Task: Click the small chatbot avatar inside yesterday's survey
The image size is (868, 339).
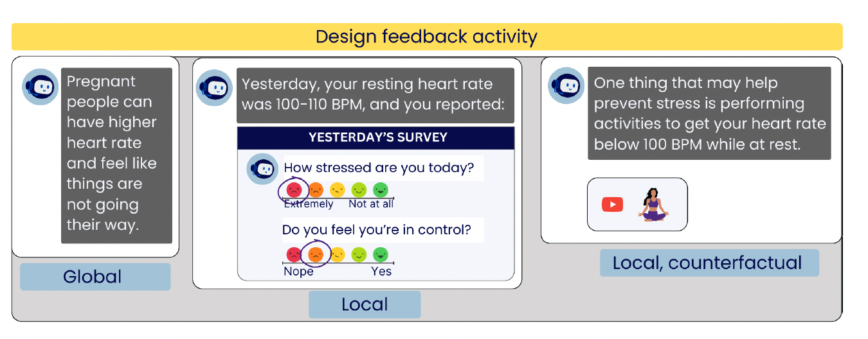Action: click(262, 169)
